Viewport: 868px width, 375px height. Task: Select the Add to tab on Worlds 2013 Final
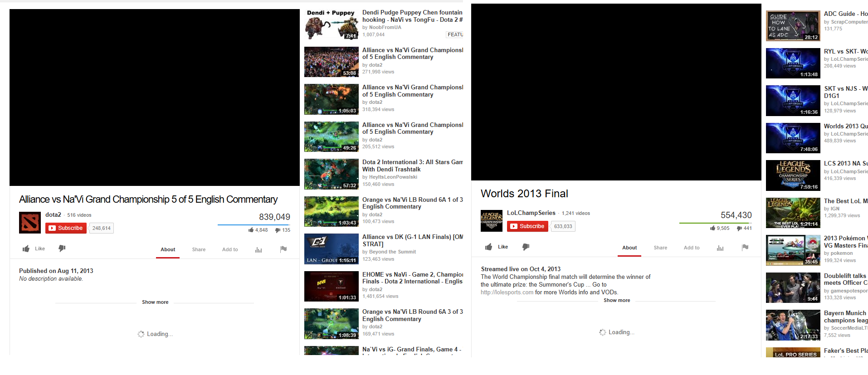(x=692, y=248)
